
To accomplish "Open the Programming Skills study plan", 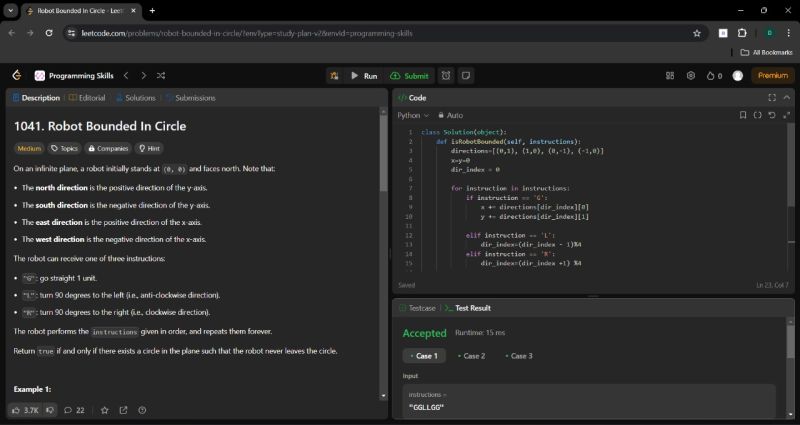I will click(74, 76).
